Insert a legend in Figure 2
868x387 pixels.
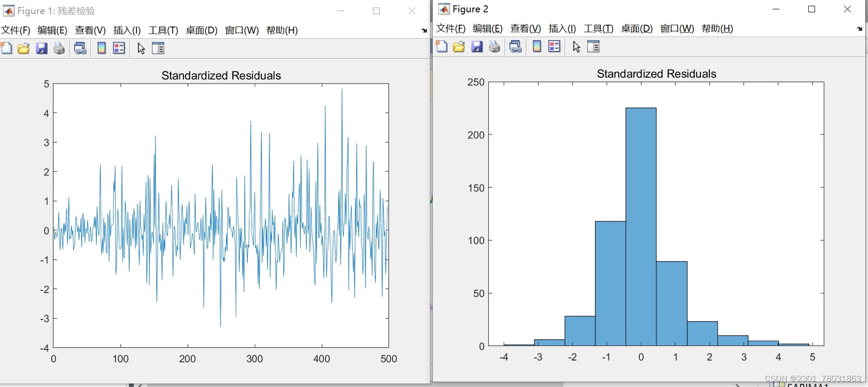554,47
